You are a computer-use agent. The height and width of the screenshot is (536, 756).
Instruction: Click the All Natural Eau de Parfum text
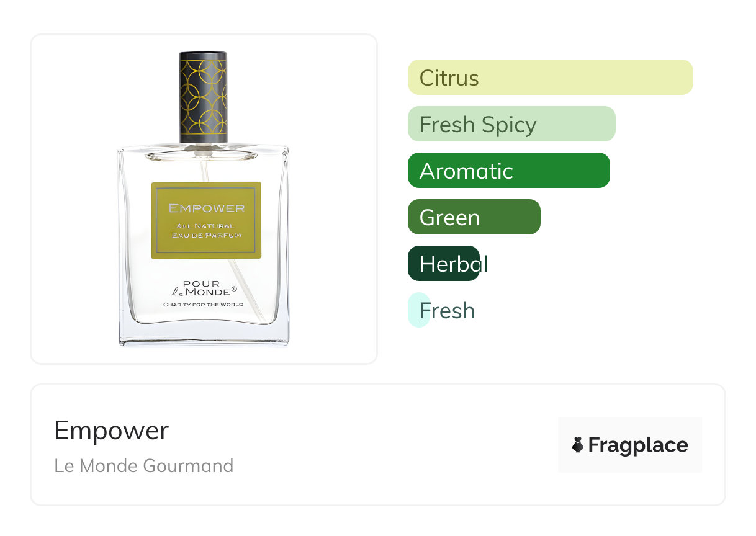[205, 230]
